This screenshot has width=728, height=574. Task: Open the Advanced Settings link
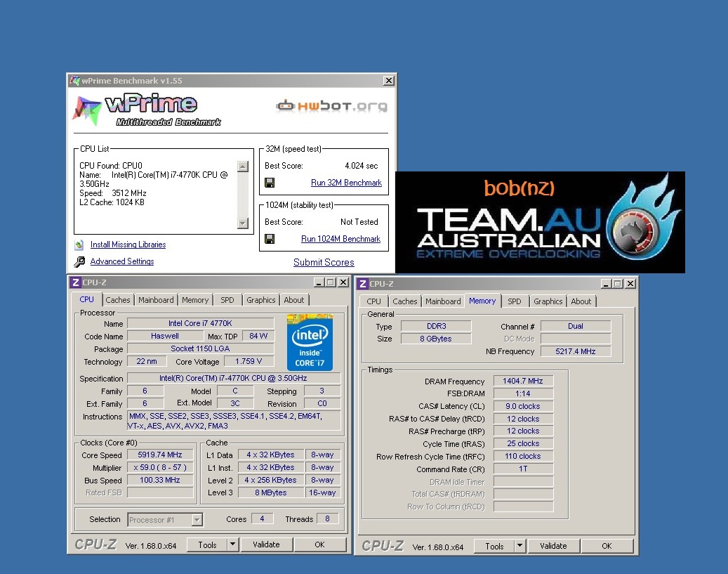tap(122, 261)
